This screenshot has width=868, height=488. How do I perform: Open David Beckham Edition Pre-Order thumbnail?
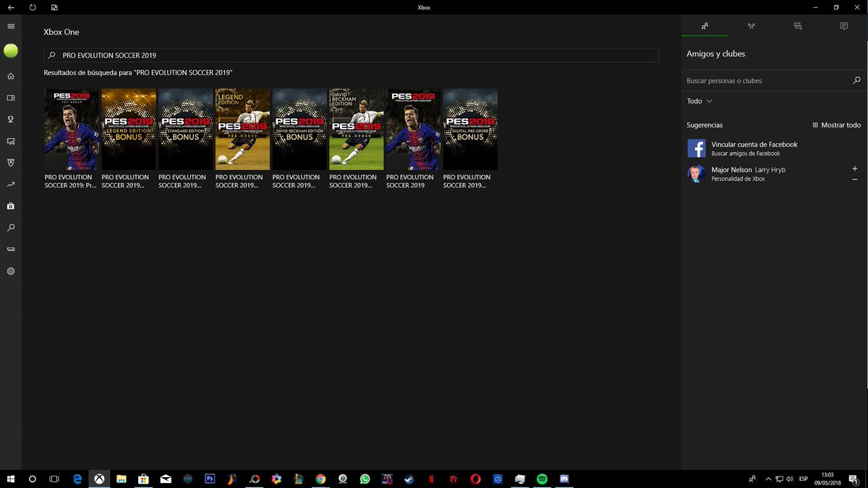pyautogui.click(x=357, y=129)
